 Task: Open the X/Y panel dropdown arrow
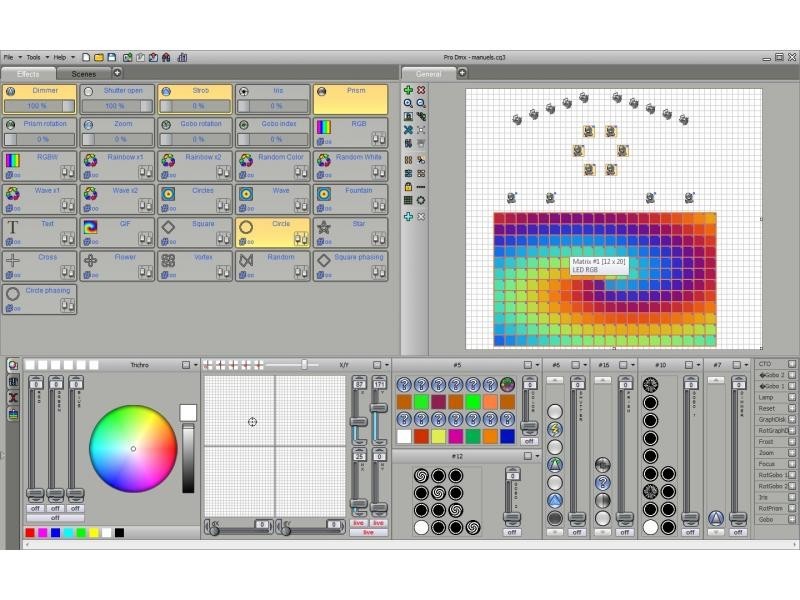(x=387, y=365)
